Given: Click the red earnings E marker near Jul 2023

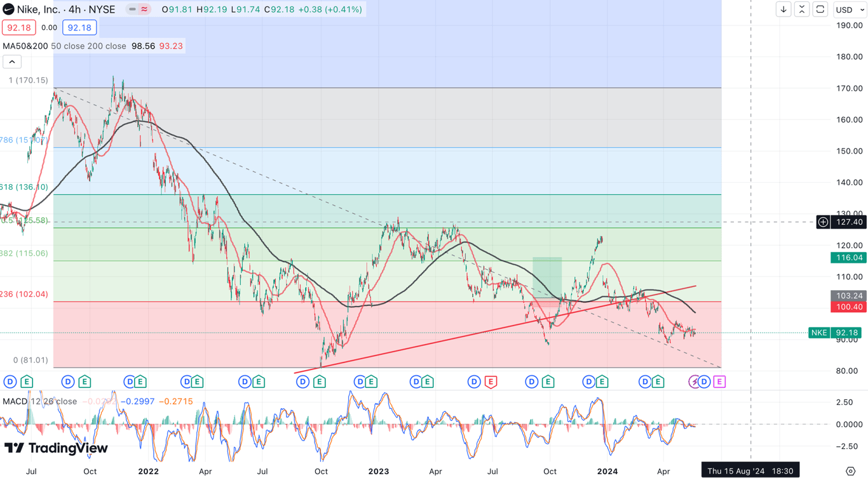Looking at the screenshot, I should (x=491, y=382).
